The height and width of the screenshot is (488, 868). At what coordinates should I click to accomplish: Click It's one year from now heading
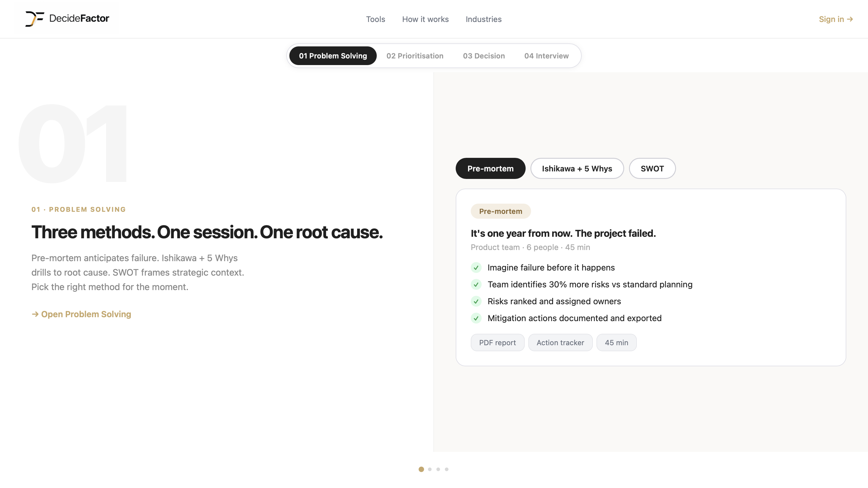coord(563,233)
